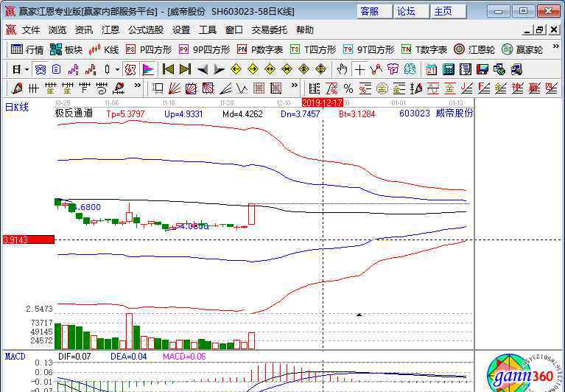The image size is (565, 392).
Task: Jump to the last bar
Action: point(185,69)
